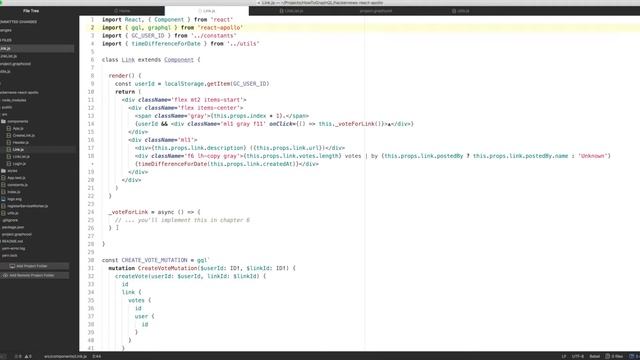Select the File Tree panel tab
The height and width of the screenshot is (360, 640).
click(x=31, y=11)
